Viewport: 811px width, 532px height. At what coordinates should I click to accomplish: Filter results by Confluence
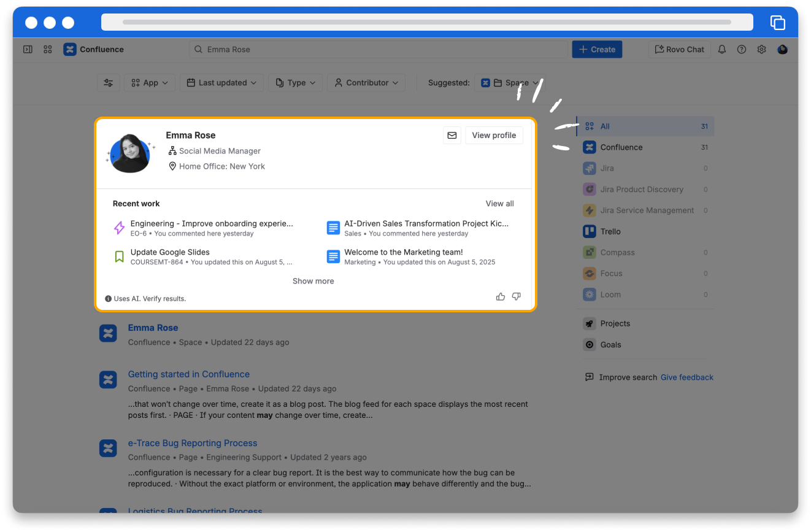pyautogui.click(x=645, y=147)
